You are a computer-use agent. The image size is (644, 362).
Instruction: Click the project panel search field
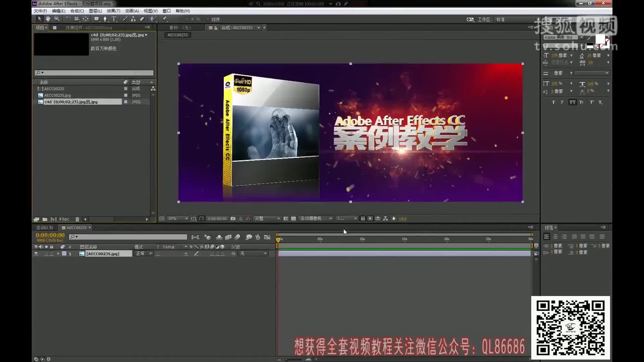tap(94, 73)
